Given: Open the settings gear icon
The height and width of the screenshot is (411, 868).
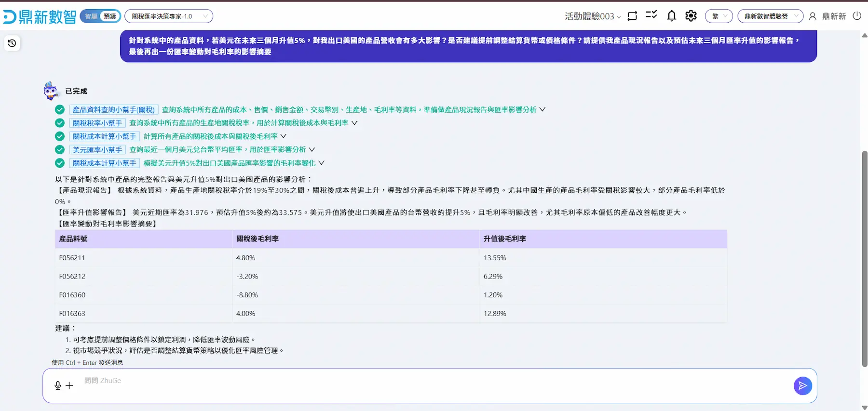Looking at the screenshot, I should point(691,16).
